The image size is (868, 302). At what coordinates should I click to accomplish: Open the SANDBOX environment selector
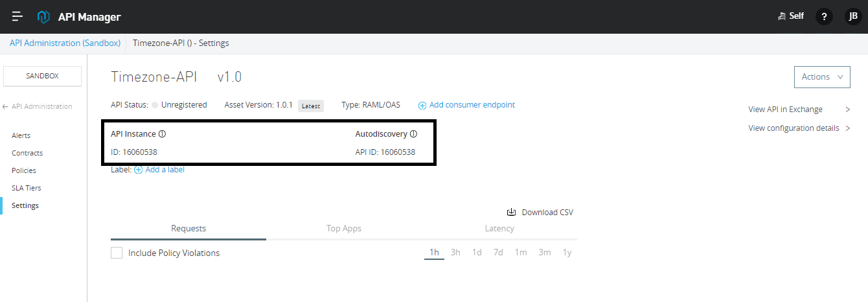tap(42, 76)
